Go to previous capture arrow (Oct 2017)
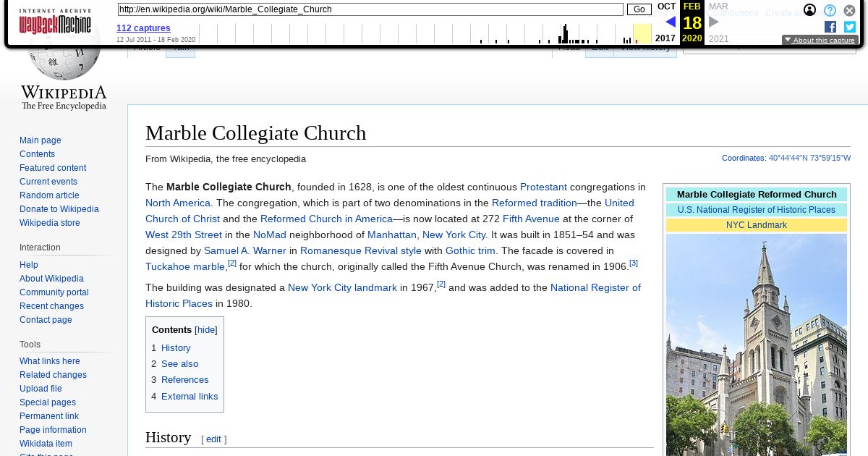 pos(671,22)
